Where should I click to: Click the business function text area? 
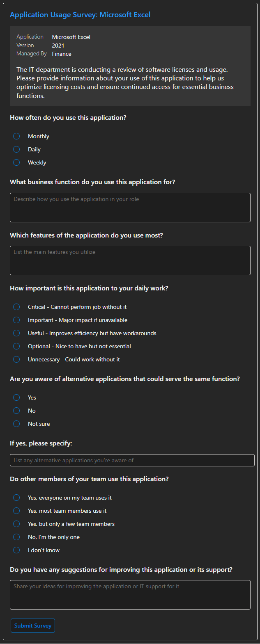click(130, 208)
